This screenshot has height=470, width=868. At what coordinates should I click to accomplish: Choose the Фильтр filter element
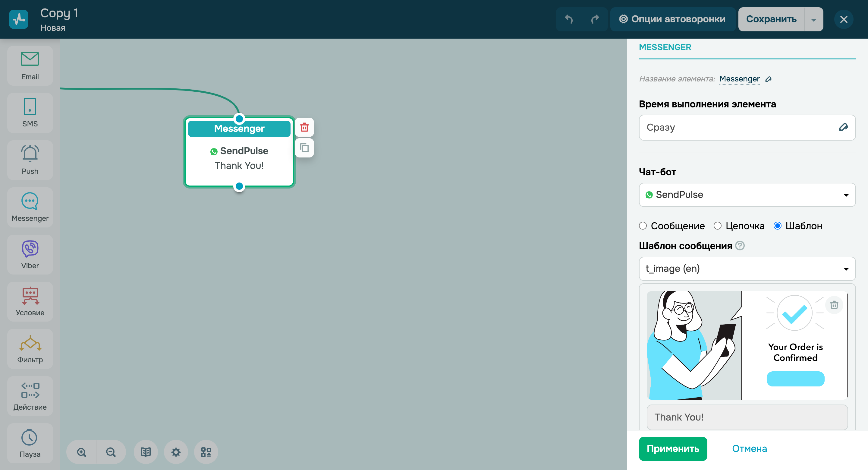pyautogui.click(x=30, y=349)
